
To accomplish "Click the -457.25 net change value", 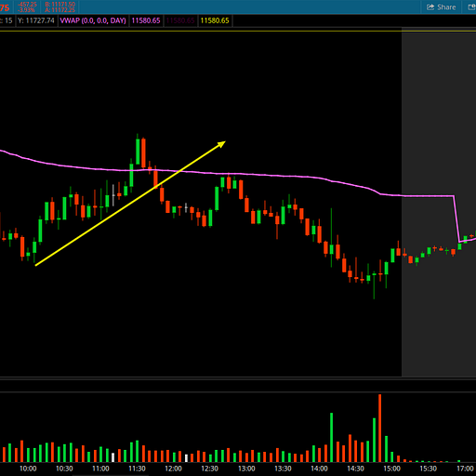I will point(27,4).
